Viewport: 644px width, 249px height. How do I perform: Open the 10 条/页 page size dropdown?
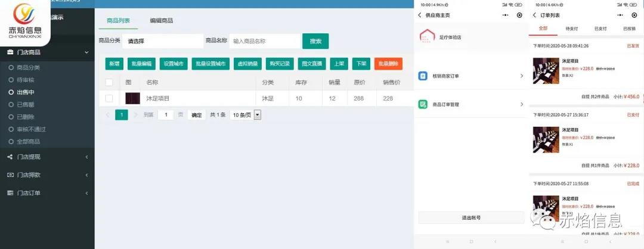(246, 115)
